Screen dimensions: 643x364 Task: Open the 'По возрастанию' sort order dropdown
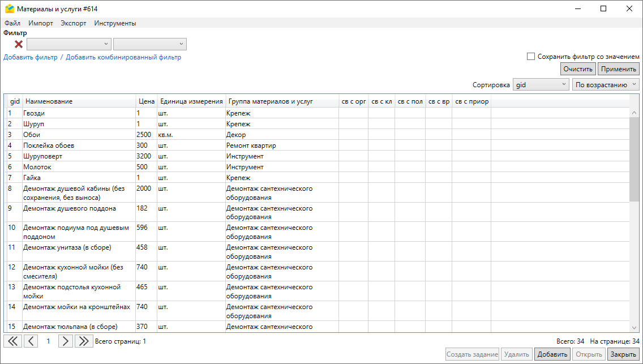[605, 85]
